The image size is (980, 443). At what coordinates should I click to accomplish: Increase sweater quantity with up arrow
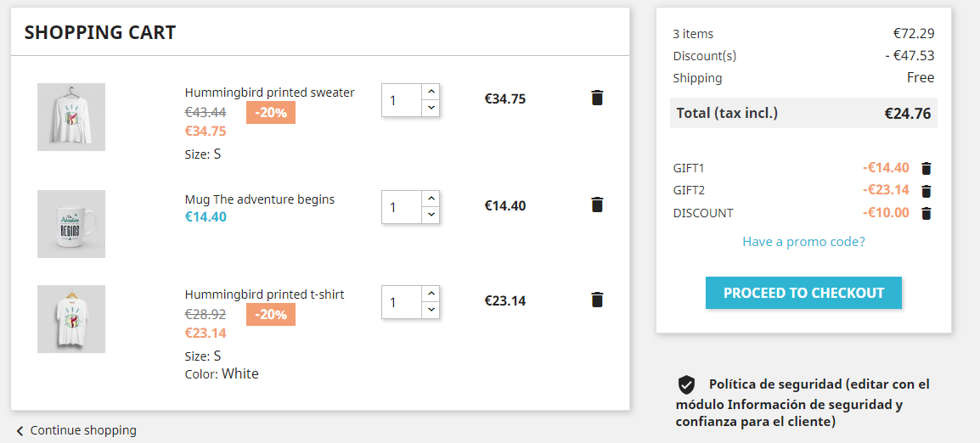point(431,91)
